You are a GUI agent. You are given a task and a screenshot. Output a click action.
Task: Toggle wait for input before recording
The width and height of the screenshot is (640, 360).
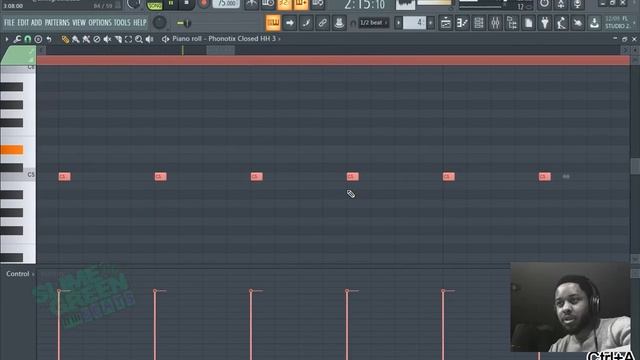pos(268,4)
